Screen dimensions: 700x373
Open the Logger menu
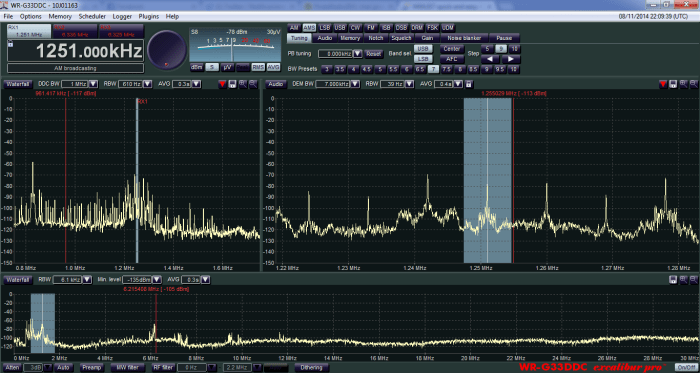pos(122,17)
